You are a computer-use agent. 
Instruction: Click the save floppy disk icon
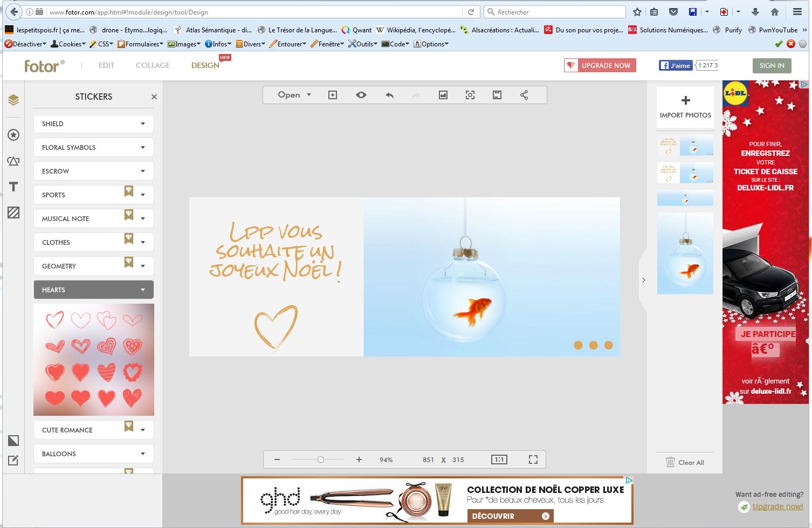497,95
